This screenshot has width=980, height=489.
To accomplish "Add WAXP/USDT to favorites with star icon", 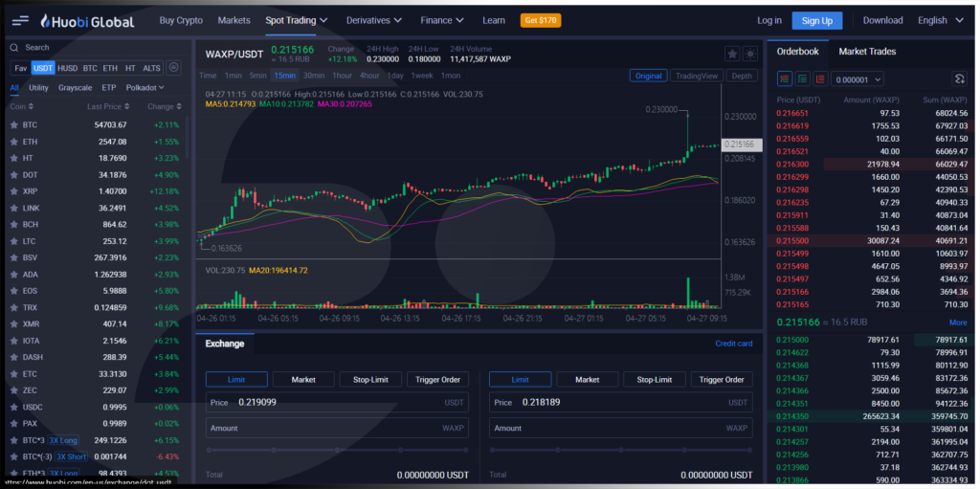I will (732, 54).
